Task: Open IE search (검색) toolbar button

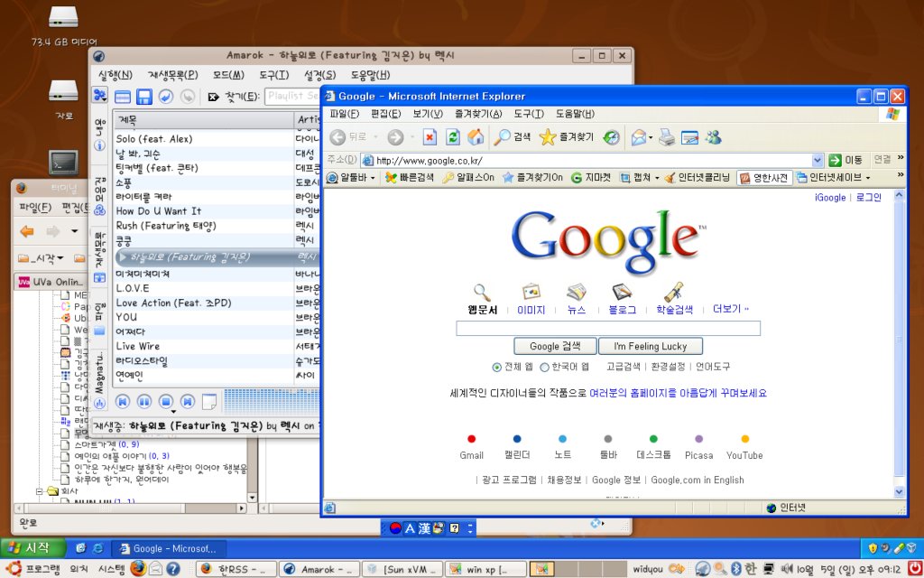Action: click(x=513, y=137)
